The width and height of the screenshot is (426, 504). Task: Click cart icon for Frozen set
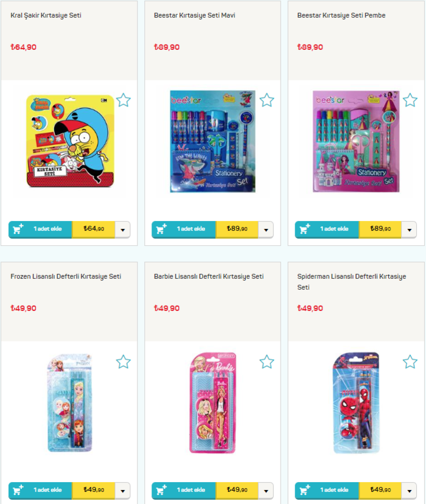[x=18, y=490]
